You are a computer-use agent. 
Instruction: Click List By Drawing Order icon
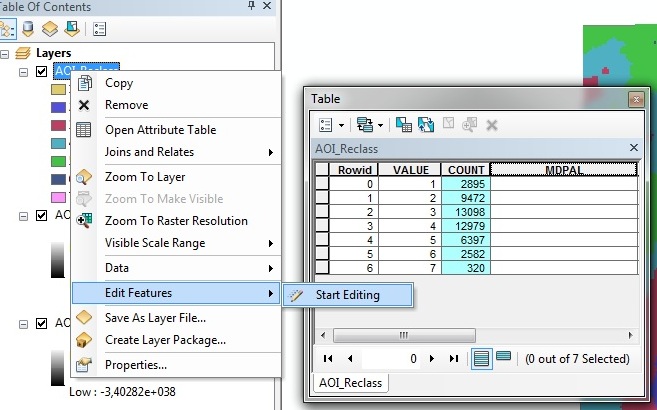point(7,29)
